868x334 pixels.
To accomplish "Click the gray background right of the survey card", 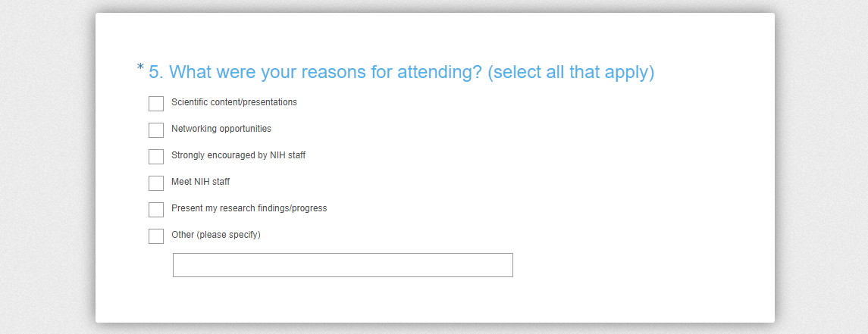I will click(x=823, y=167).
